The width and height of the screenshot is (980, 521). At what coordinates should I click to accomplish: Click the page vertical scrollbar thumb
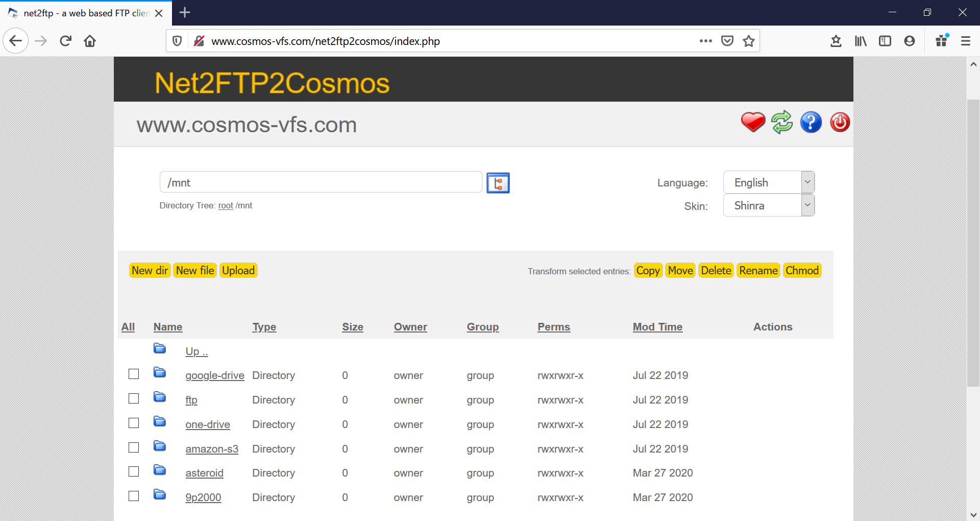pyautogui.click(x=973, y=243)
